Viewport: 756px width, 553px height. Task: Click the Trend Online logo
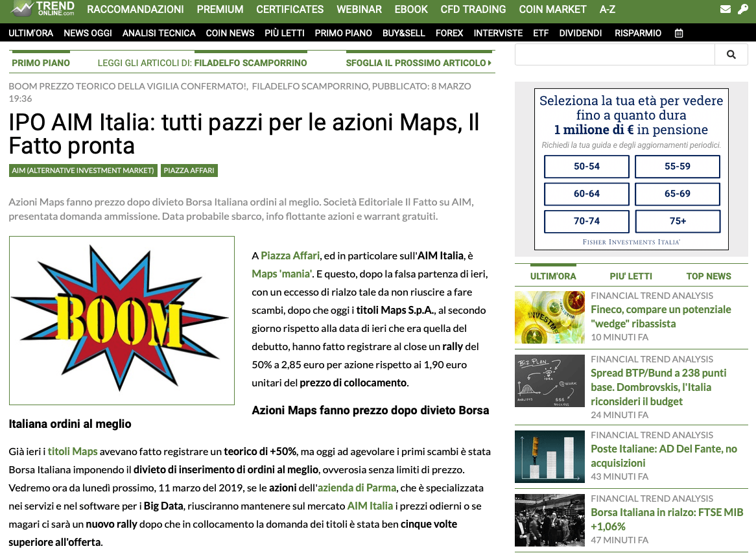pyautogui.click(x=43, y=8)
